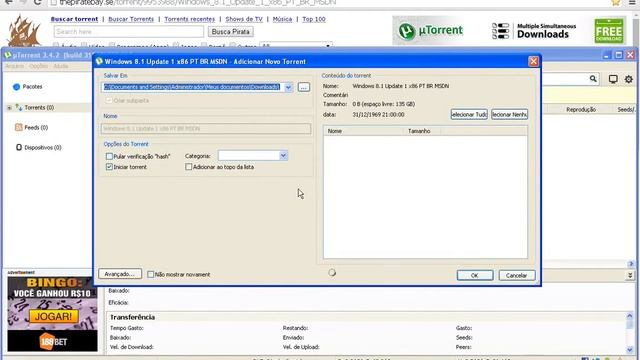Open Feeds (0) in the sidebar
This screenshot has height=360, width=640.
[36, 127]
